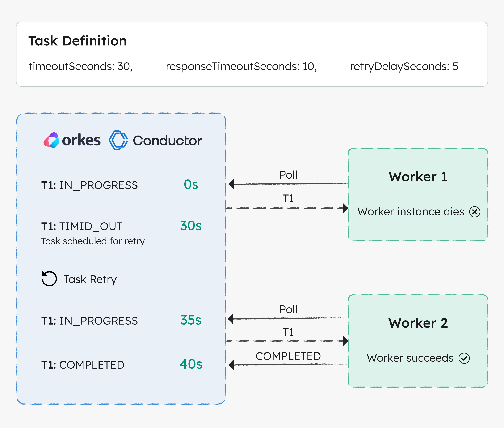Click the X icon beside Worker instance dies

click(475, 212)
